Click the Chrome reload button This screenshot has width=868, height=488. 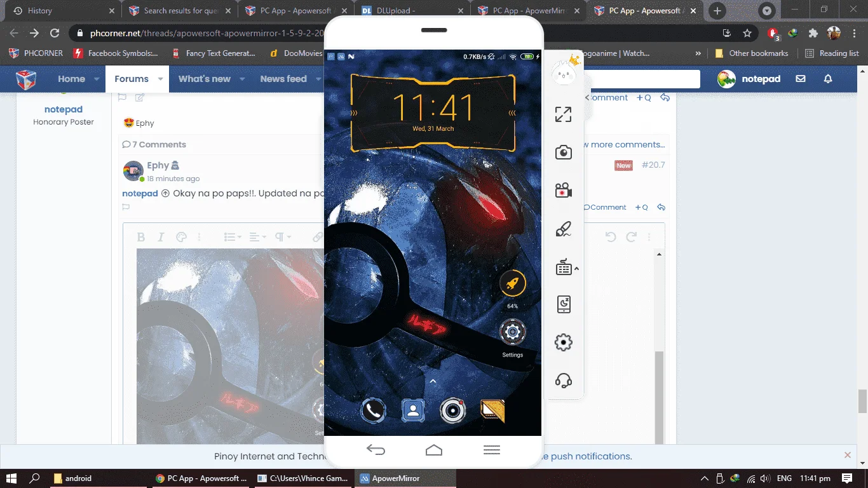(55, 33)
